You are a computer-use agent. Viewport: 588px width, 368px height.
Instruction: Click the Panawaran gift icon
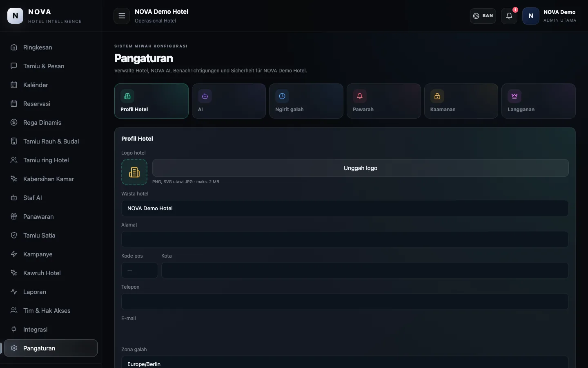pos(14,217)
